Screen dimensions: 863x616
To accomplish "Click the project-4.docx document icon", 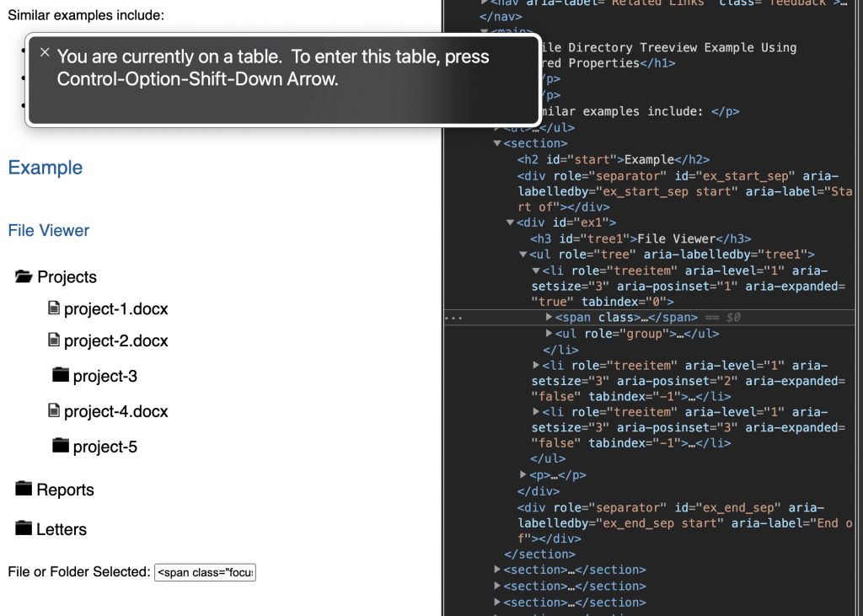I will [x=53, y=410].
